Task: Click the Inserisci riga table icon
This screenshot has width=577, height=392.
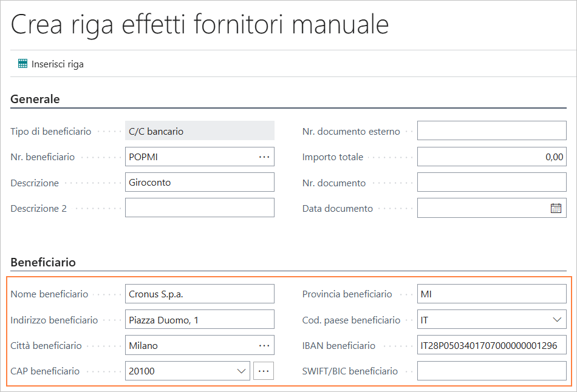Action: tap(23, 64)
